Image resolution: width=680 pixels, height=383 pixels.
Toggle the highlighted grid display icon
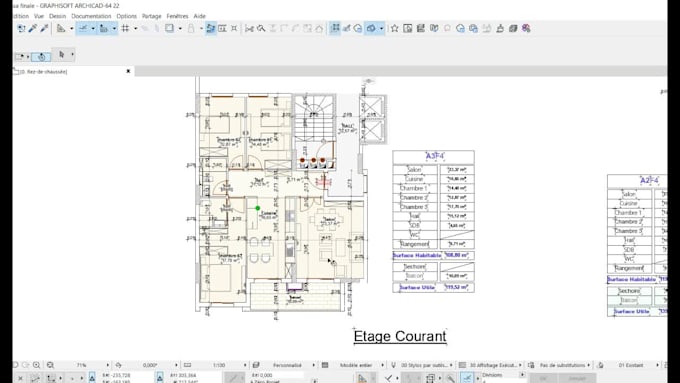335,29
